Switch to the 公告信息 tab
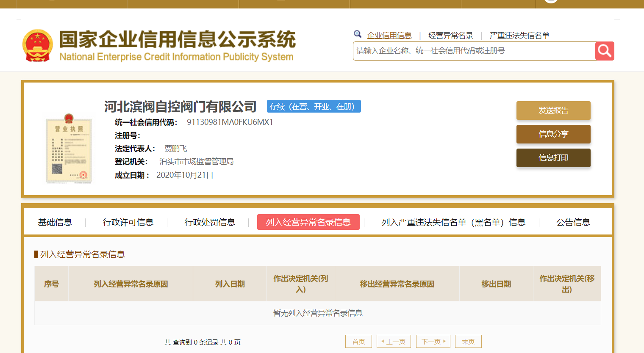Screen dimensions: 644x353 (573, 222)
